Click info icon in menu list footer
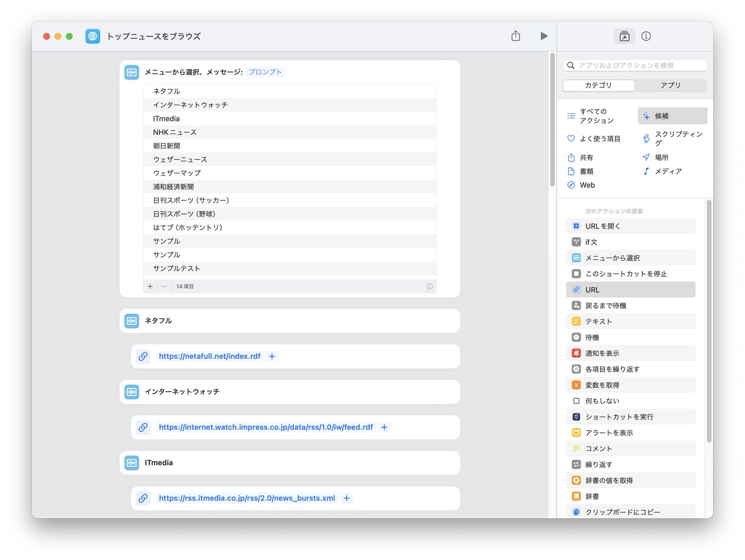The width and height of the screenshot is (745, 560). click(x=430, y=286)
